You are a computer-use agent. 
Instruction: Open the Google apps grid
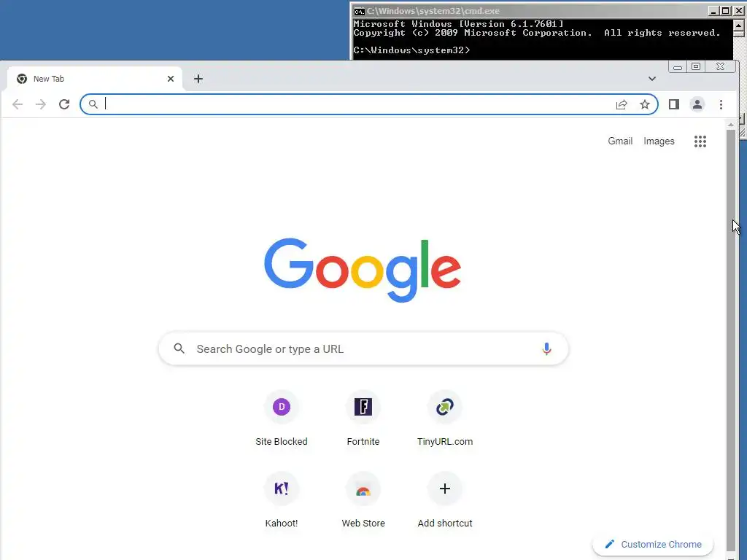point(700,141)
